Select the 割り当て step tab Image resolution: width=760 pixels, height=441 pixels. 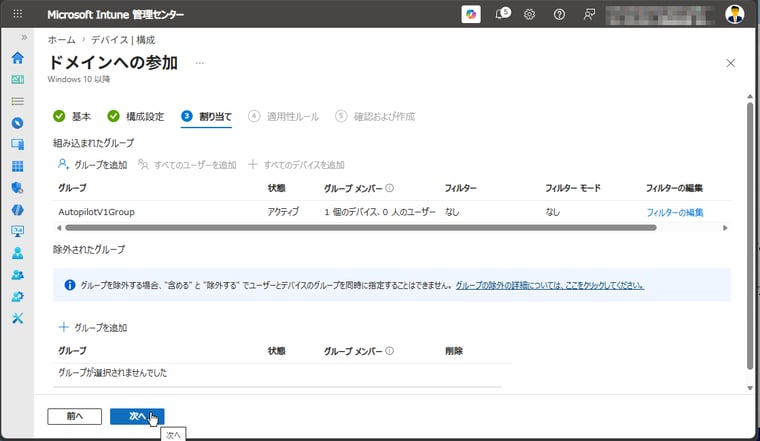coord(206,116)
